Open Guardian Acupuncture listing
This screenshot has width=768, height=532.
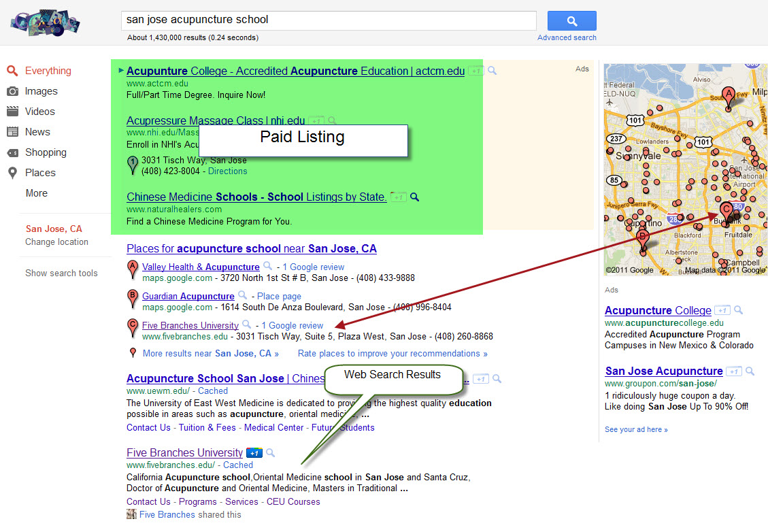click(188, 297)
